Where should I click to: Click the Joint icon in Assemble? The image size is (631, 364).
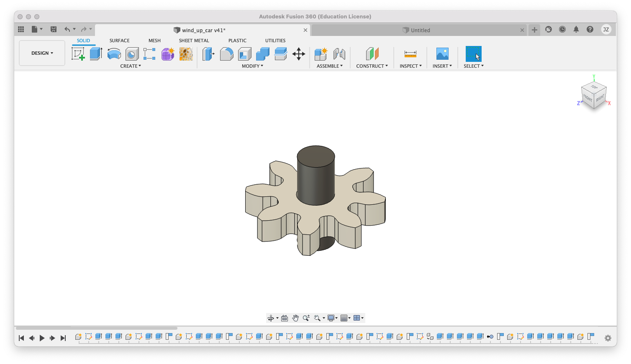(x=339, y=54)
